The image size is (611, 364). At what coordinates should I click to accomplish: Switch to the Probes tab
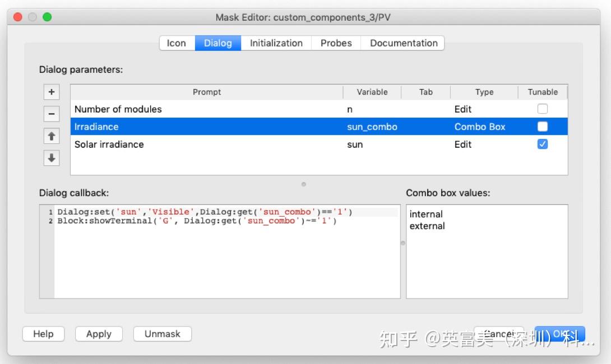(336, 43)
